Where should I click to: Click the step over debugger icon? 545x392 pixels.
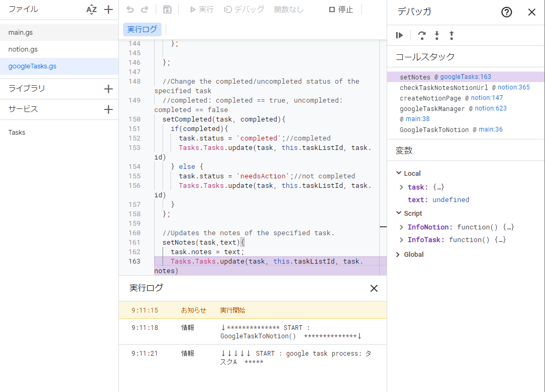(x=421, y=35)
